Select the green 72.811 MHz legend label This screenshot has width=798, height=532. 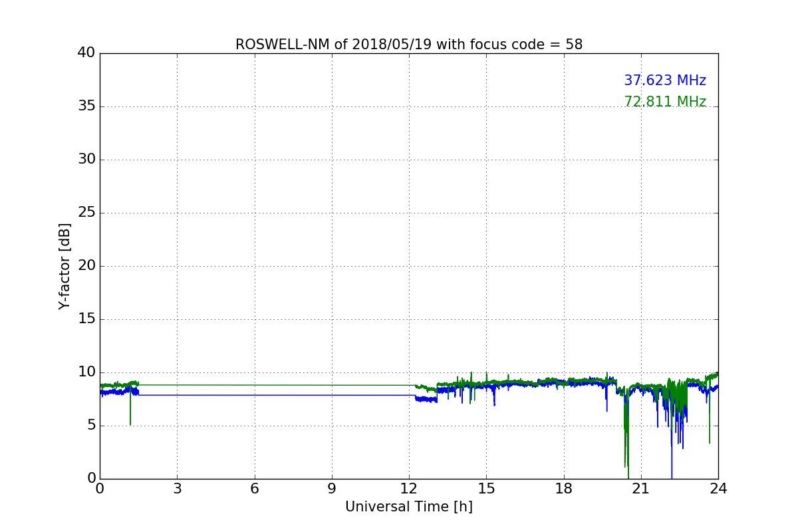(665, 102)
